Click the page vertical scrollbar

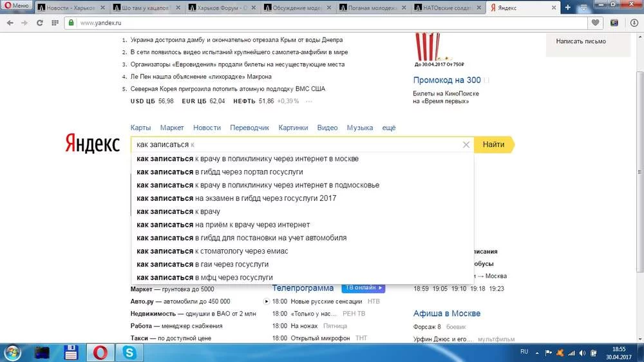coord(639,172)
